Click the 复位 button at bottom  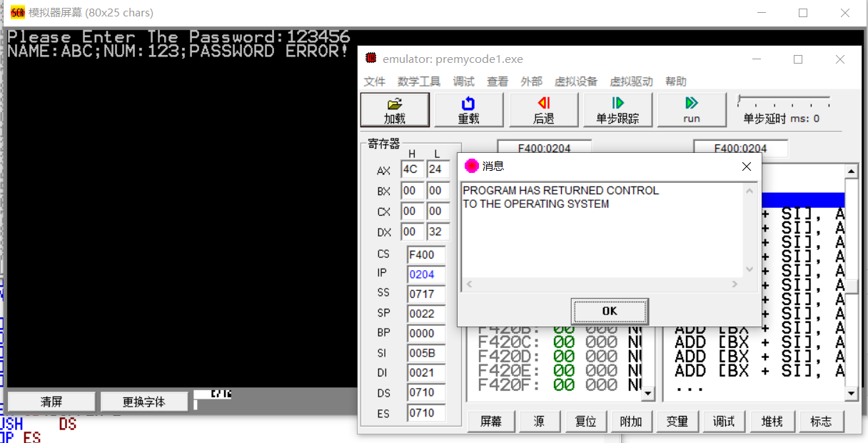point(585,422)
